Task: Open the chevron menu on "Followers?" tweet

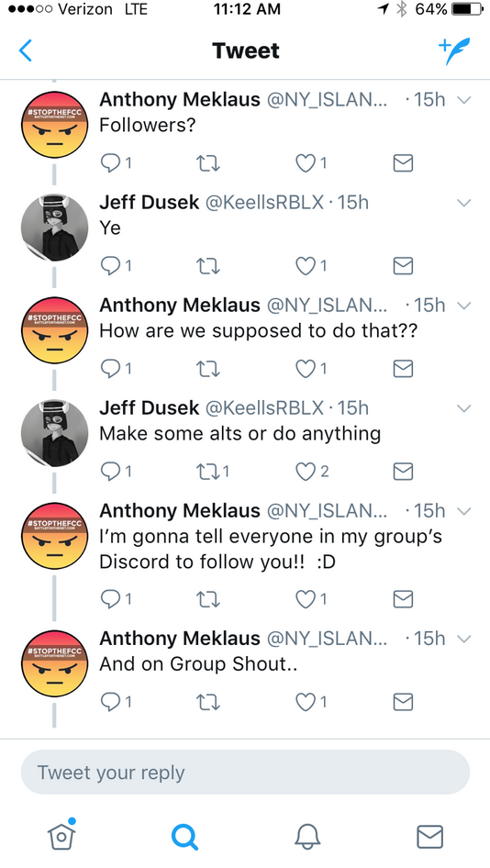Action: point(464,100)
